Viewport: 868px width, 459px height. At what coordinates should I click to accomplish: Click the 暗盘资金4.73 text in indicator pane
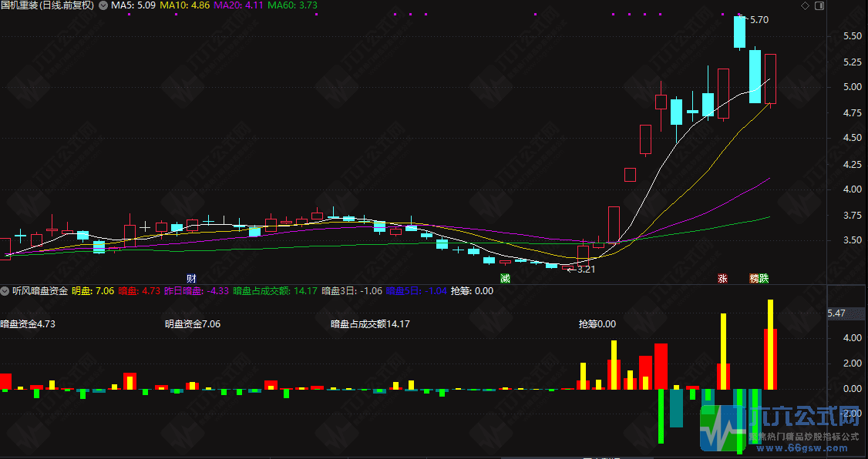28,324
